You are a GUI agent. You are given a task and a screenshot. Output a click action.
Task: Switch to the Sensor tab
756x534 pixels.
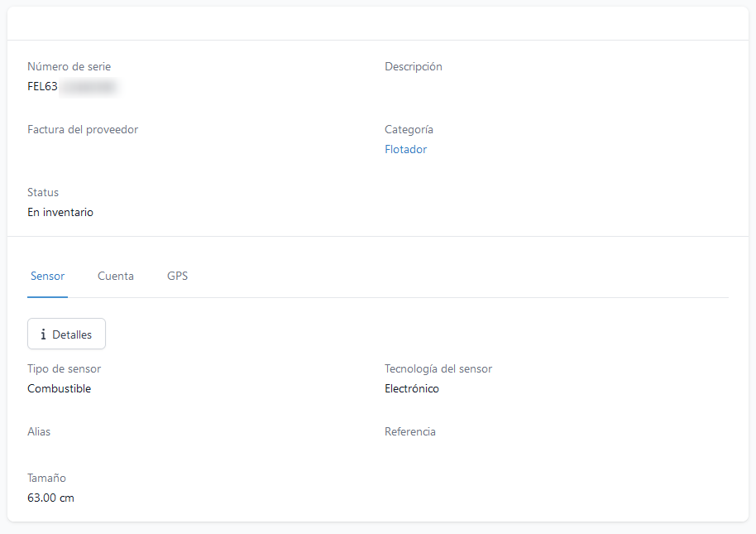pyautogui.click(x=47, y=276)
